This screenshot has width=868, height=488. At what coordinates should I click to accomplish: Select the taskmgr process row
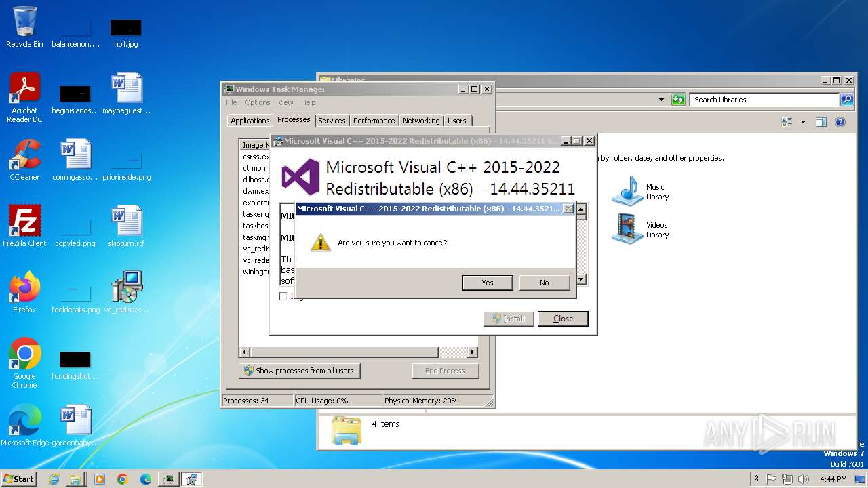[x=256, y=237]
